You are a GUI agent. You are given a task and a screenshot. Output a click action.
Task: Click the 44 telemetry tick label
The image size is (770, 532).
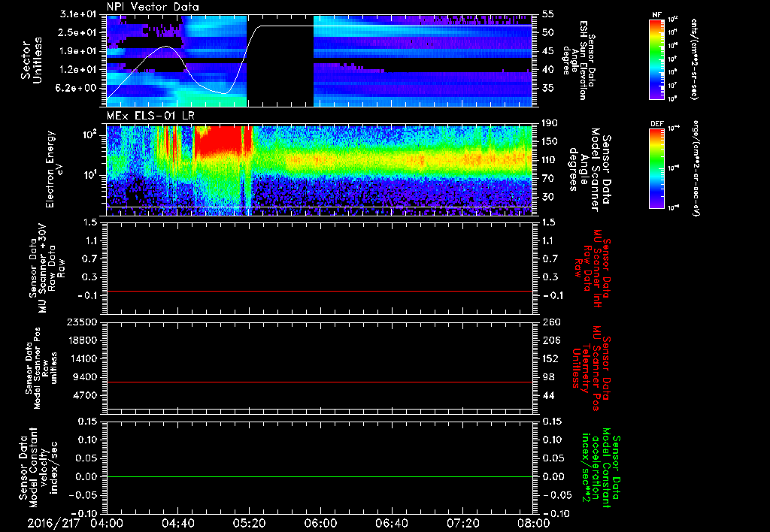point(548,395)
